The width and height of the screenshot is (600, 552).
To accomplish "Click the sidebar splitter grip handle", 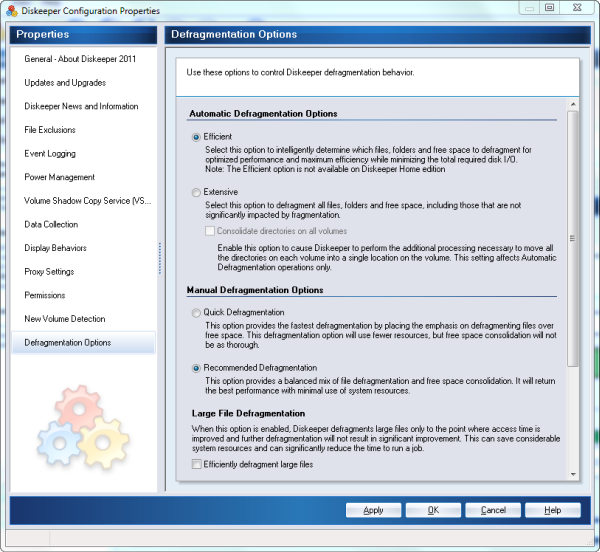I will (x=160, y=258).
